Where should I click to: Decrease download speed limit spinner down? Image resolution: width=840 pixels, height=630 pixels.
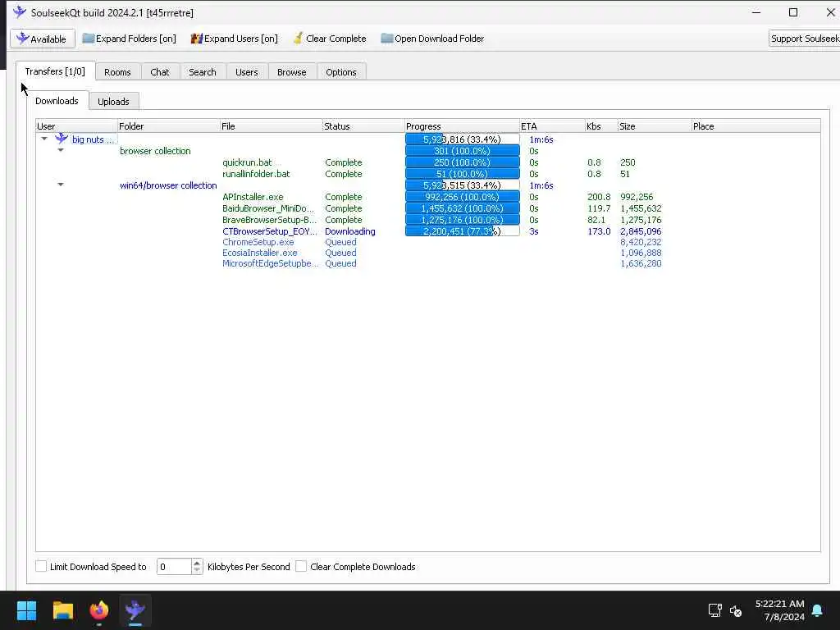197,570
